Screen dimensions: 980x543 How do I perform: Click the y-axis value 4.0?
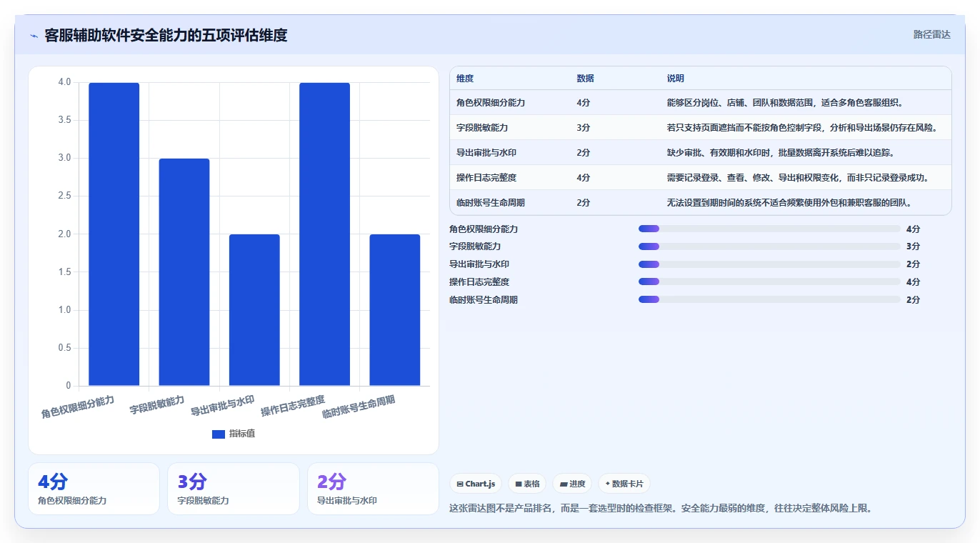point(64,82)
